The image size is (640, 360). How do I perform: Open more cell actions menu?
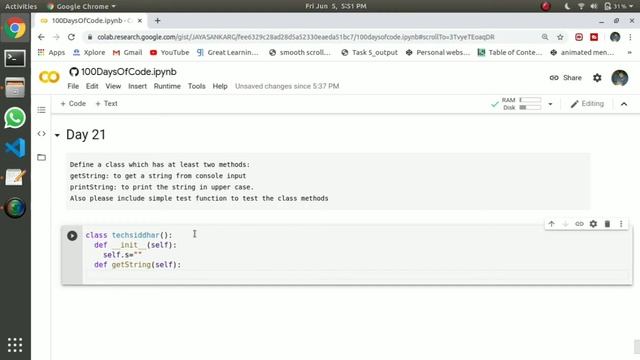tap(621, 224)
